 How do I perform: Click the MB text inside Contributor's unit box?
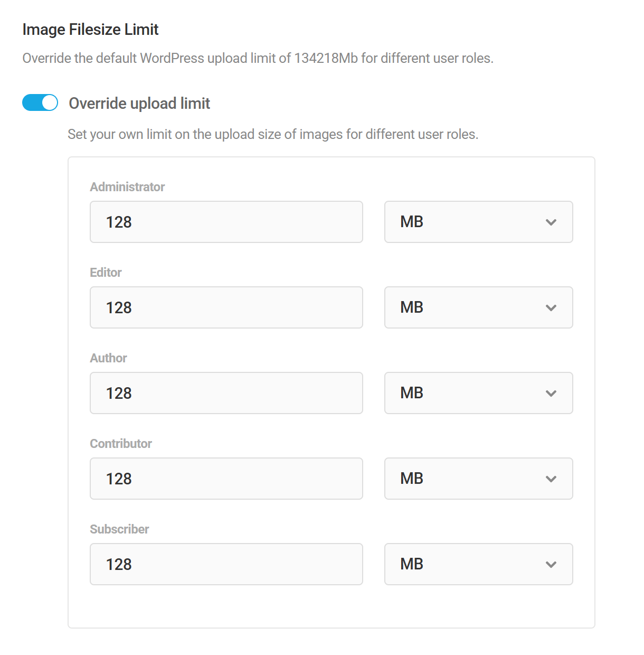(411, 479)
